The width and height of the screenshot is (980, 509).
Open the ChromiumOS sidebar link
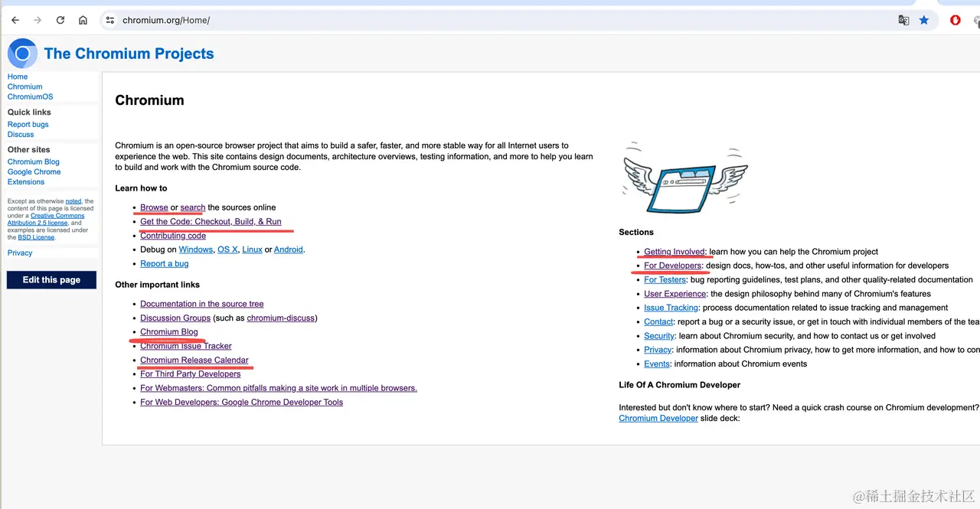tap(31, 96)
